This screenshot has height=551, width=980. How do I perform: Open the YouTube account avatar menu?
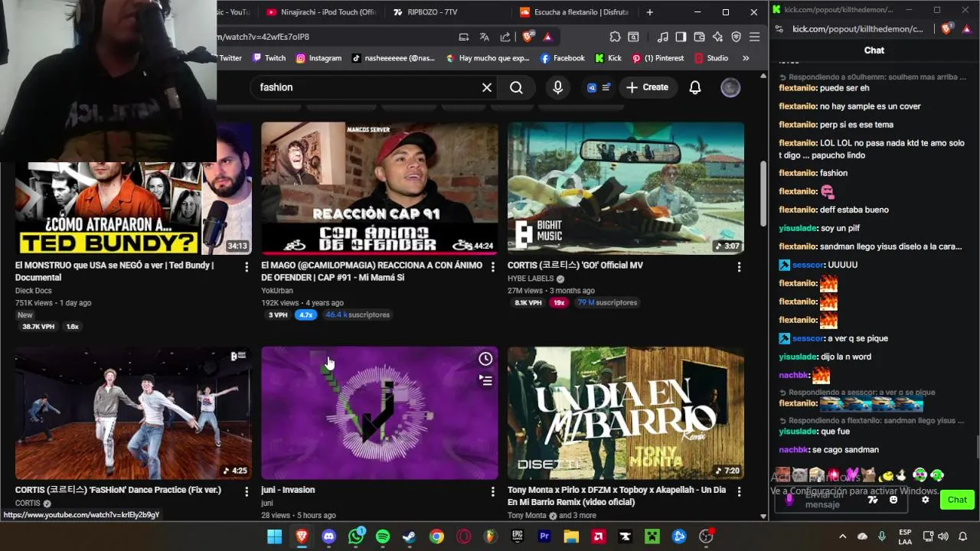[730, 87]
